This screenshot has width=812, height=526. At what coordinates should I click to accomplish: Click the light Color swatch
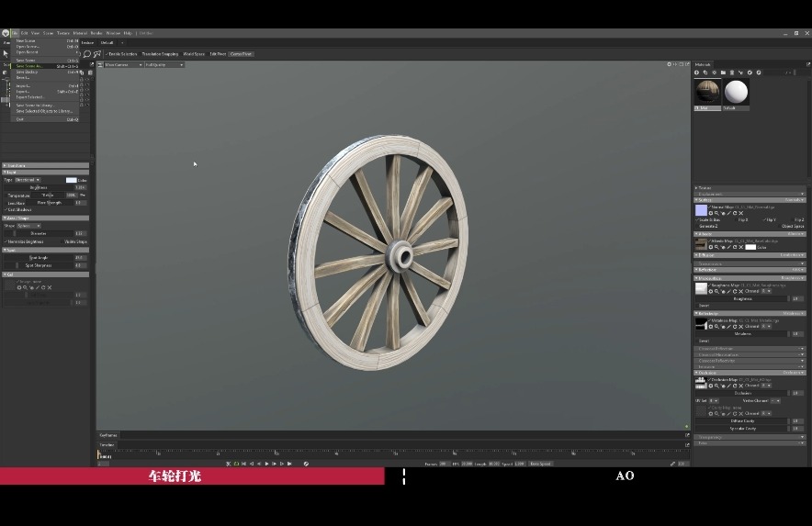[71, 180]
